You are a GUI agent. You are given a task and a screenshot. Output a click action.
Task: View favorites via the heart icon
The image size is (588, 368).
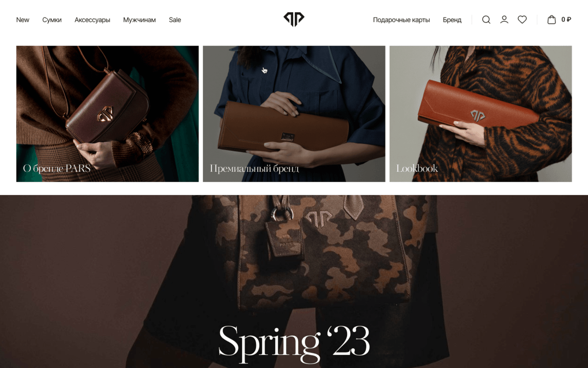pyautogui.click(x=522, y=20)
